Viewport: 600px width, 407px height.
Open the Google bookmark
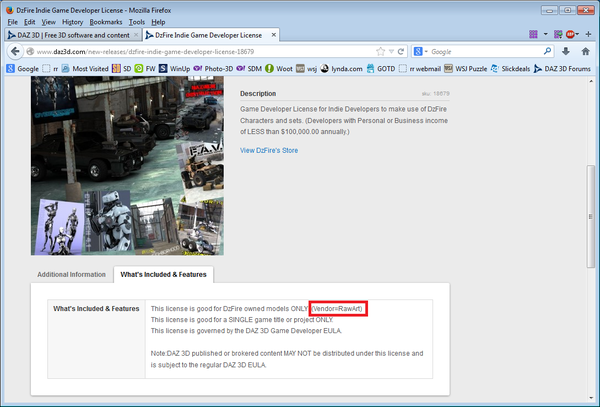click(23, 68)
